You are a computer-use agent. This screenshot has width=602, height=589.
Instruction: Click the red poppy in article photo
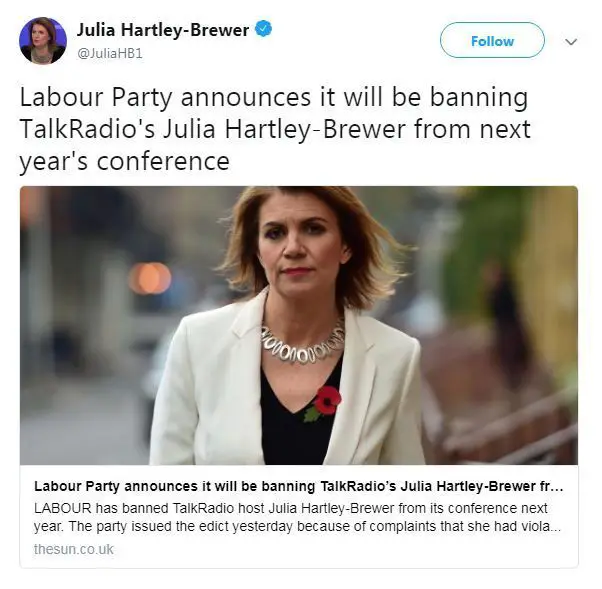pyautogui.click(x=326, y=401)
